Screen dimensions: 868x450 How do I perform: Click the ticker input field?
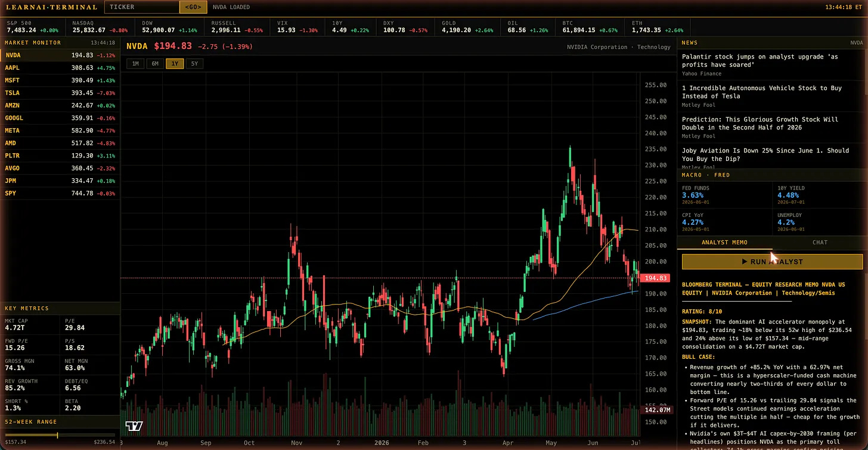tap(142, 7)
